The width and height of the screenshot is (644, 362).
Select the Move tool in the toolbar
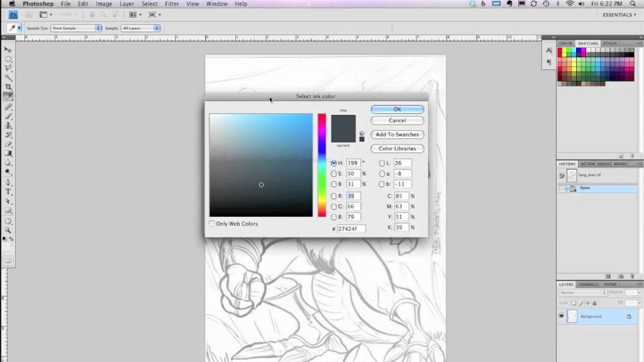9,49
